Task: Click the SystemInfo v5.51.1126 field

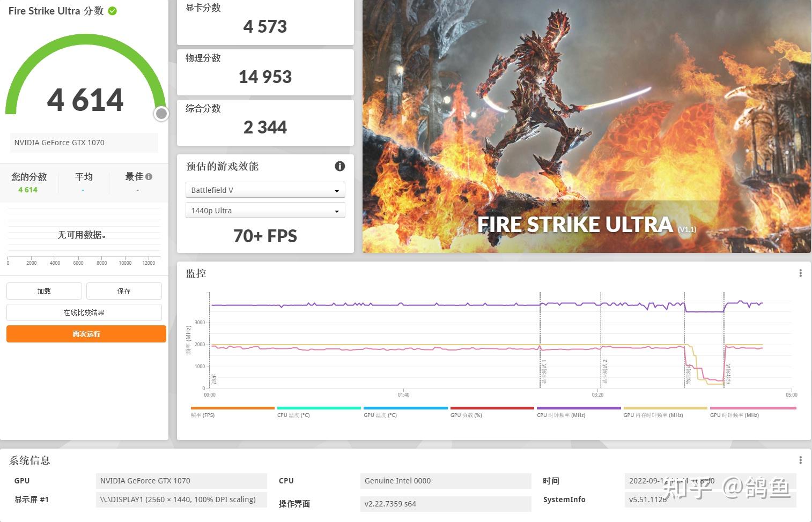Action: [710, 499]
